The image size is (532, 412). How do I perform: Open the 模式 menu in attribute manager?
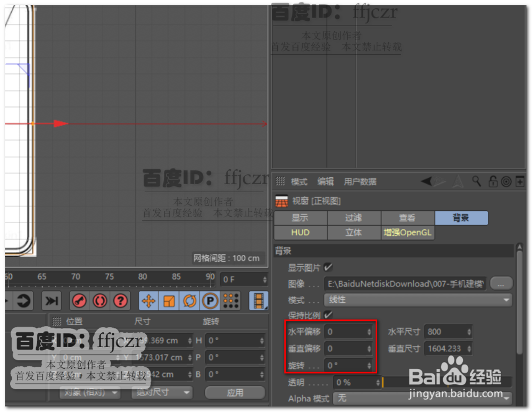pyautogui.click(x=299, y=182)
